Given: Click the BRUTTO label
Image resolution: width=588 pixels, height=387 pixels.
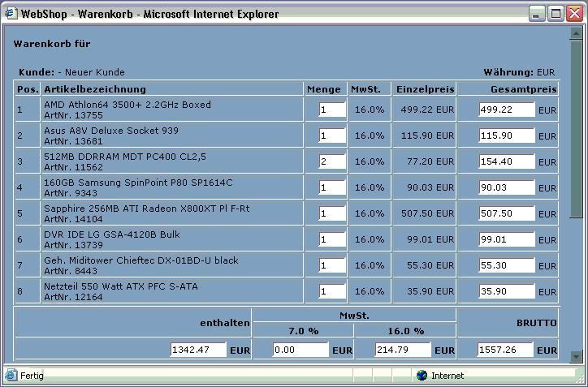Looking at the screenshot, I should (537, 323).
